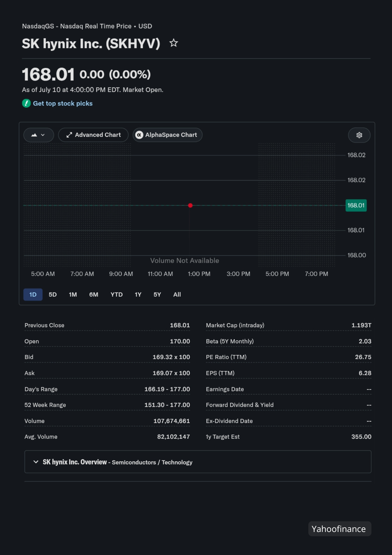
Task: Expand SK hynix Inc. Overview section
Action: pyautogui.click(x=198, y=462)
